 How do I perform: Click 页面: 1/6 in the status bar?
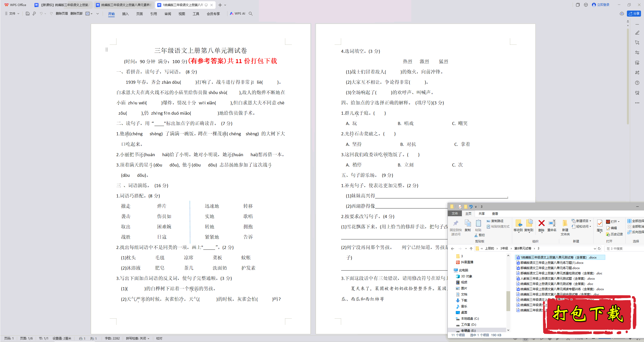pyautogui.click(x=26, y=338)
